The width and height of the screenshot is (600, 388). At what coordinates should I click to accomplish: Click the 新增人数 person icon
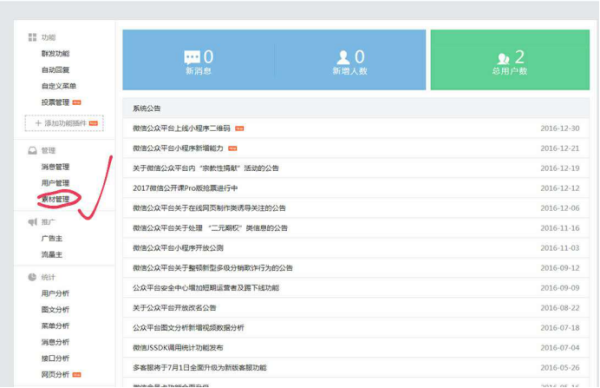343,57
